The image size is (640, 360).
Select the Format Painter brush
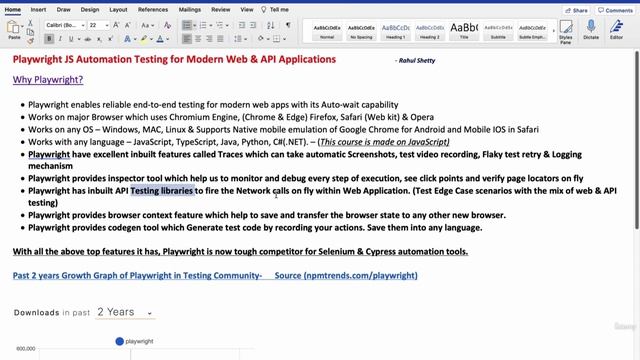click(30, 40)
